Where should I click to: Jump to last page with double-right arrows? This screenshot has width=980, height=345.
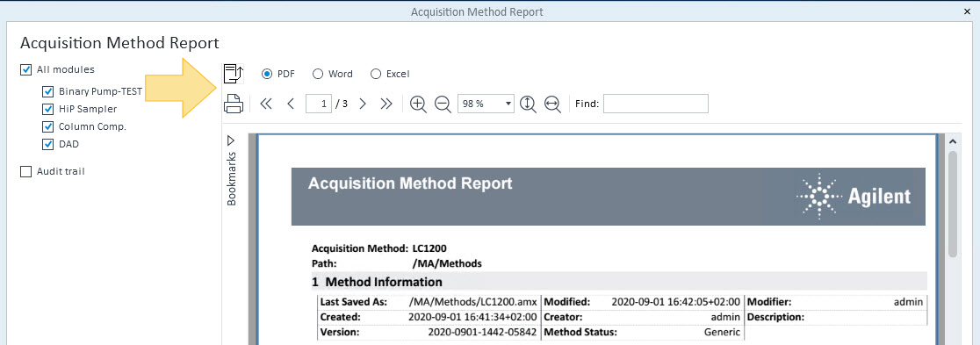[386, 104]
